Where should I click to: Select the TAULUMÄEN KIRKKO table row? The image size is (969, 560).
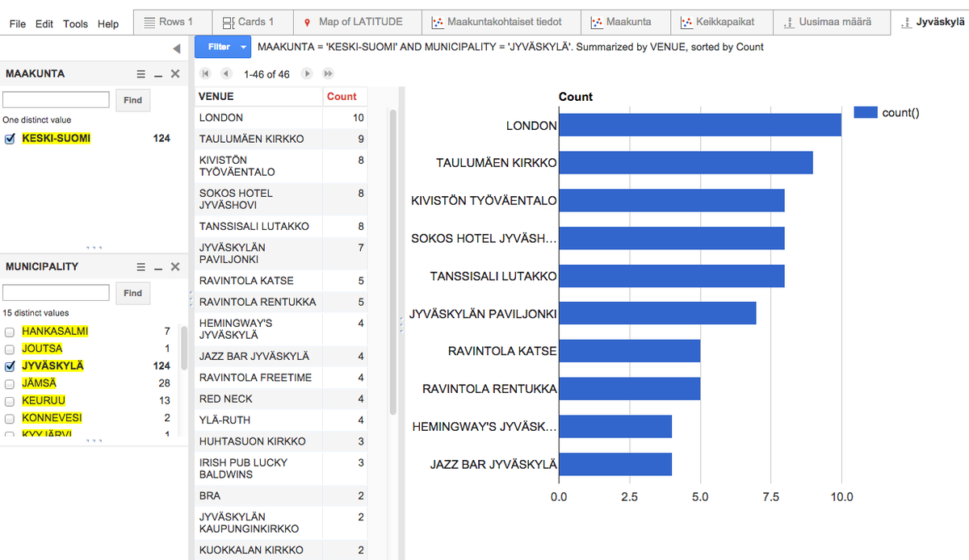[281, 139]
